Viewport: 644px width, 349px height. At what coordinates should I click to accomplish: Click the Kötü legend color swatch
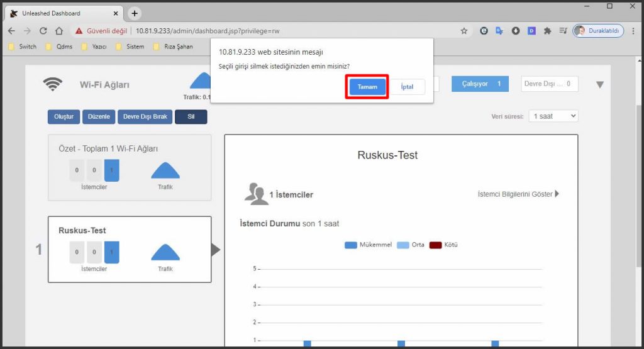(435, 245)
